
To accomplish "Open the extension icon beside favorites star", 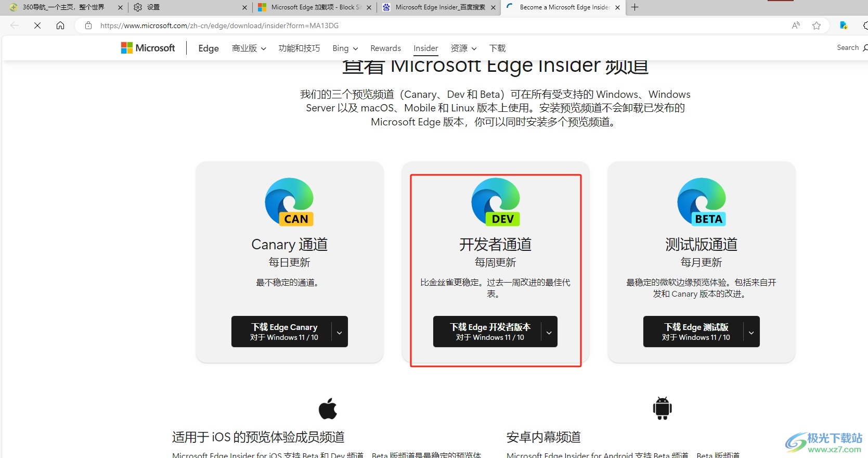I will tap(844, 25).
